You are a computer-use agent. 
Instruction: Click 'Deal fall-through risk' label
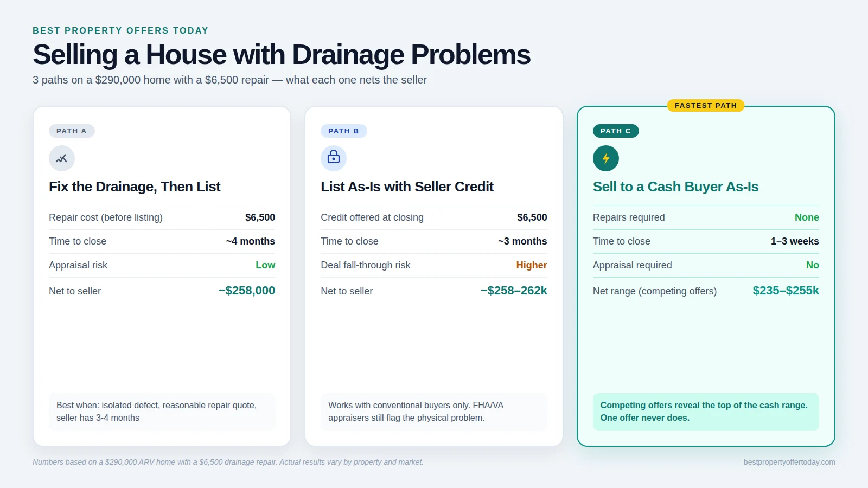click(x=366, y=265)
